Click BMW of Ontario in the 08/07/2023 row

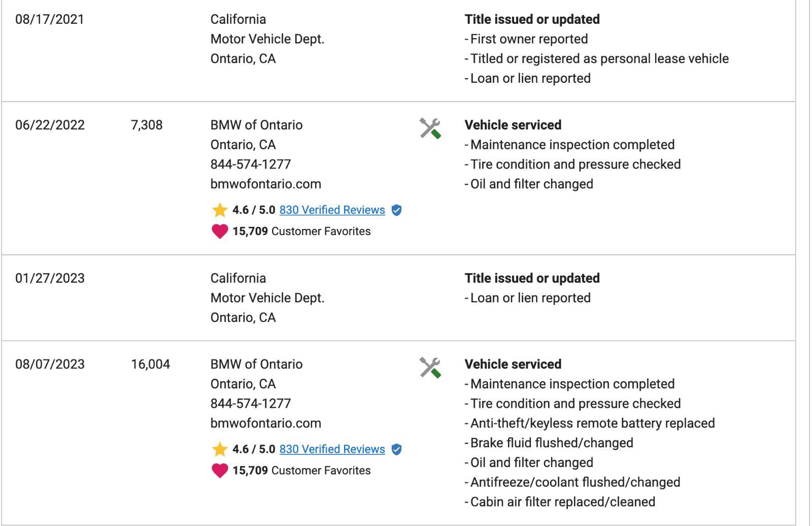(x=256, y=364)
